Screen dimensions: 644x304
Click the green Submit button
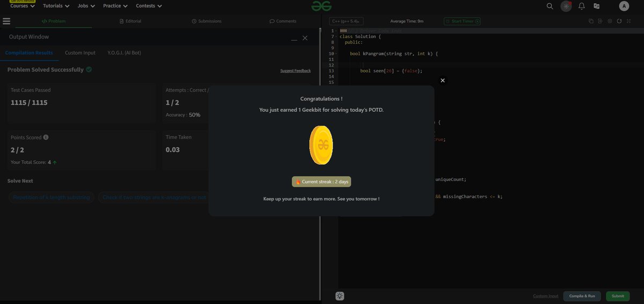pyautogui.click(x=618, y=296)
